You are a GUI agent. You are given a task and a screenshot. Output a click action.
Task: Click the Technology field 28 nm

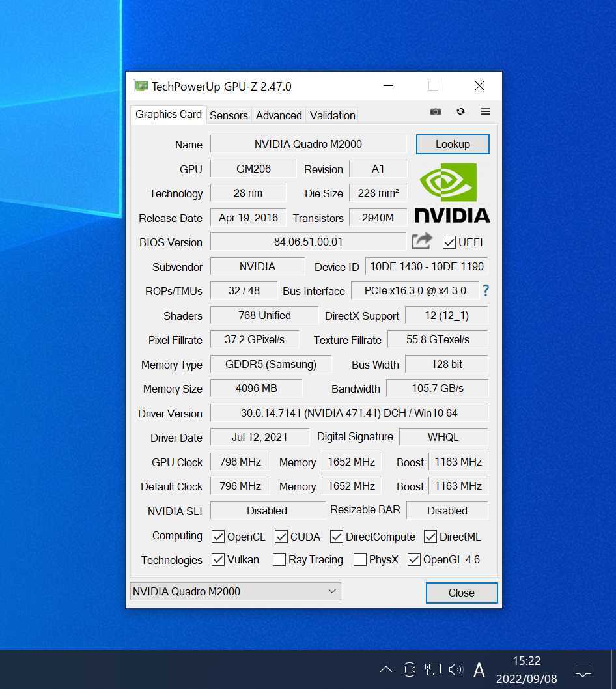(248, 193)
